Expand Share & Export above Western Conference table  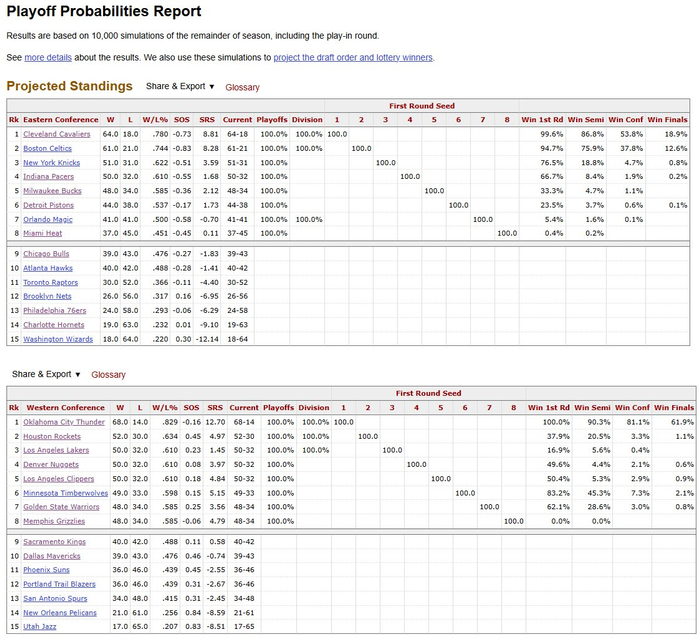pos(46,374)
